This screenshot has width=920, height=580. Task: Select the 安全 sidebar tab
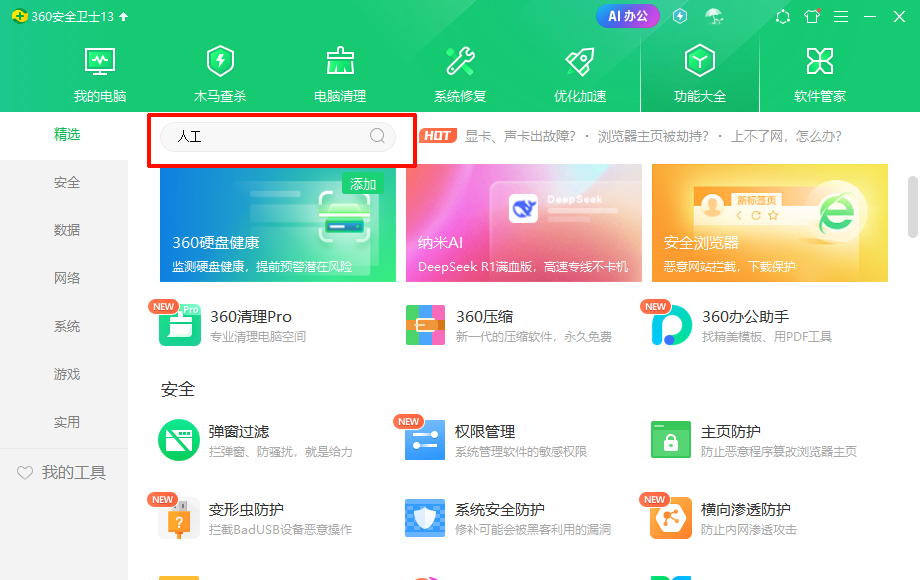pos(66,182)
